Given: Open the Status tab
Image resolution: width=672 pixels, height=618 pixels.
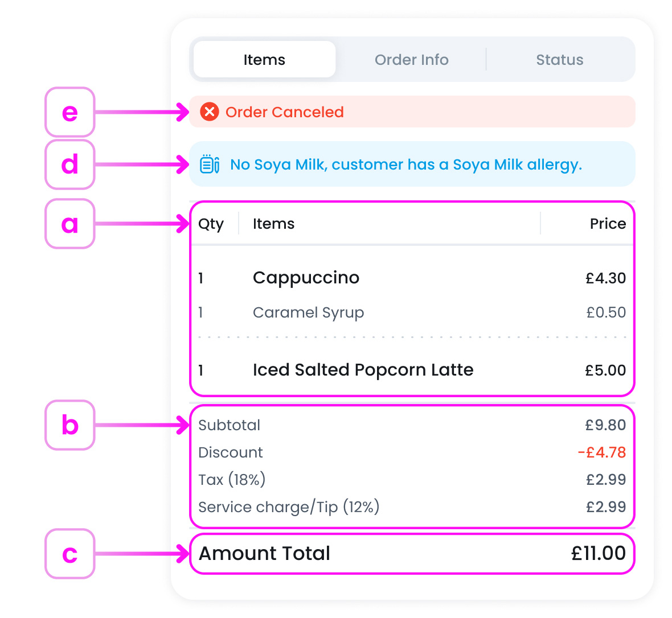Looking at the screenshot, I should coord(559,59).
